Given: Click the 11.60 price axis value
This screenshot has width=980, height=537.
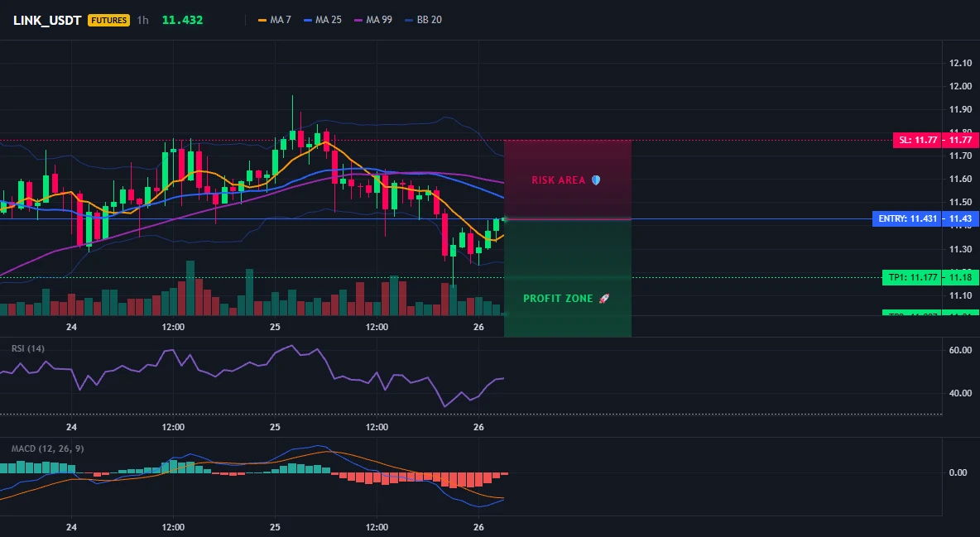Looking at the screenshot, I should pos(961,180).
